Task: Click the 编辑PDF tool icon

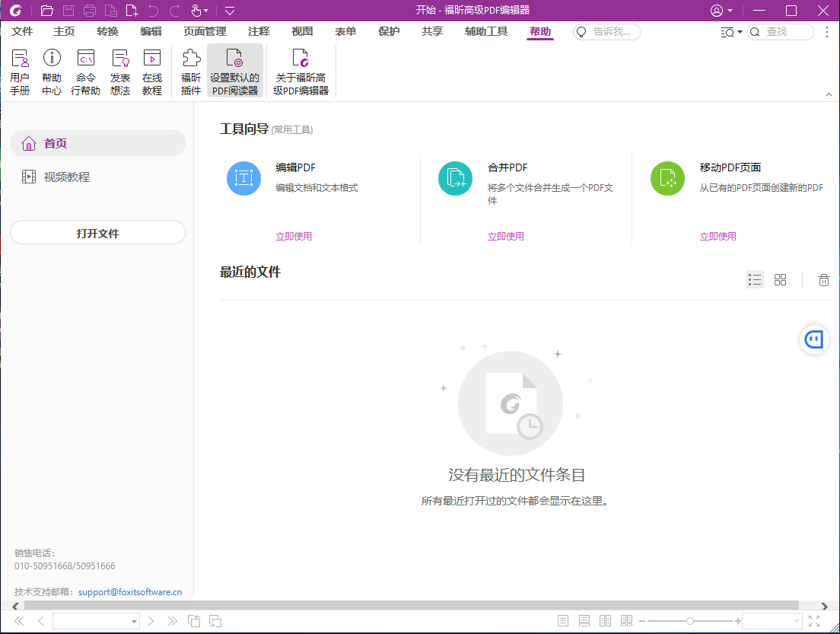Action: [243, 178]
